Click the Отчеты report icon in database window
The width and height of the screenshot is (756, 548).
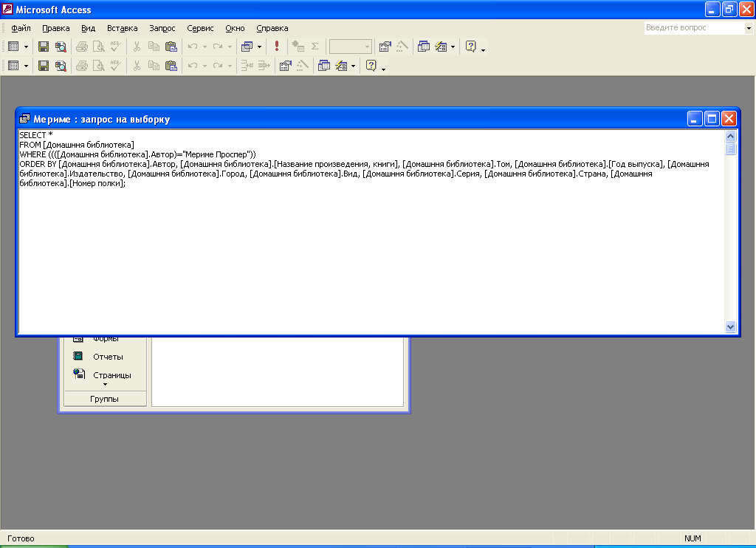(x=78, y=357)
